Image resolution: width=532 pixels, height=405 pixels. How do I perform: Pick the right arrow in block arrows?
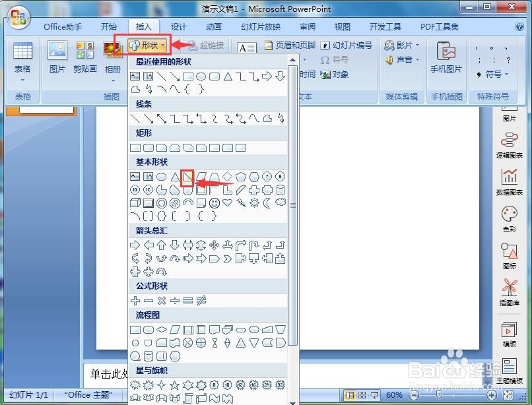(135, 245)
